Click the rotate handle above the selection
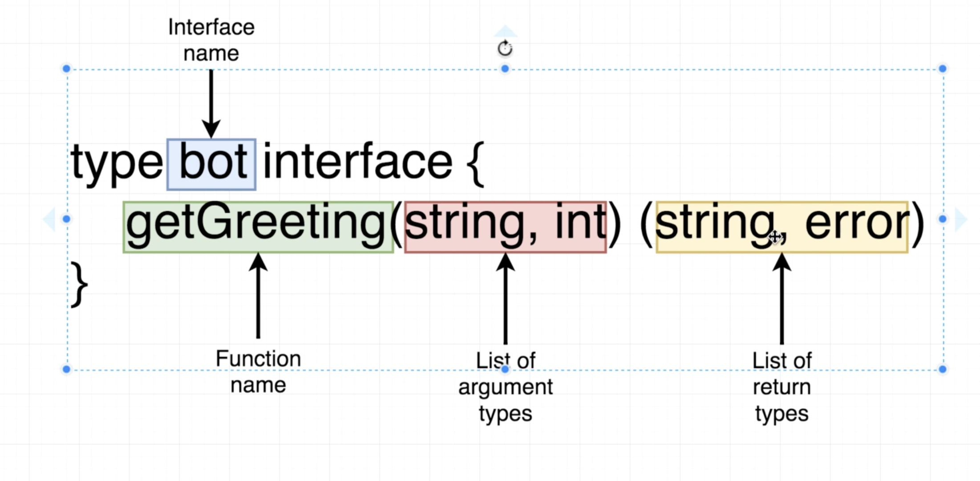 (505, 48)
